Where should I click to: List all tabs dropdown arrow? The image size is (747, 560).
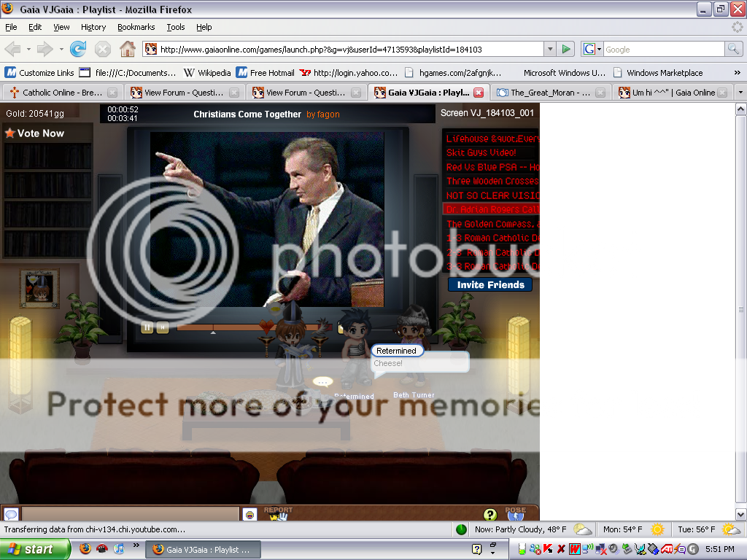tap(740, 93)
